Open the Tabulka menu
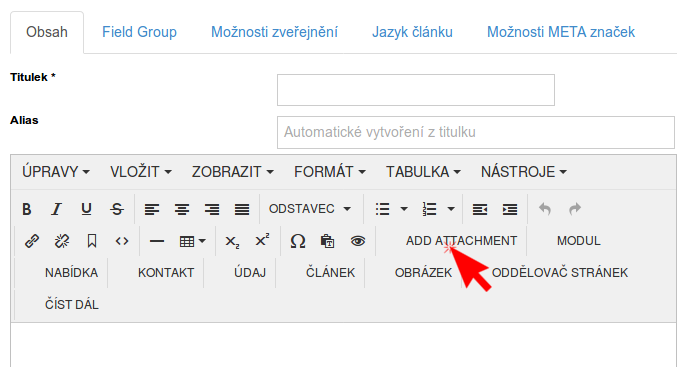 point(423,172)
